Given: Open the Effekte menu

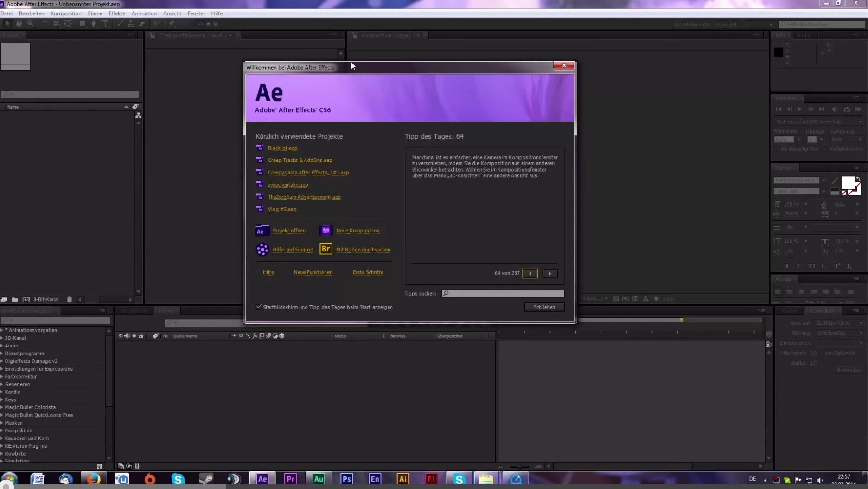Looking at the screenshot, I should (117, 13).
